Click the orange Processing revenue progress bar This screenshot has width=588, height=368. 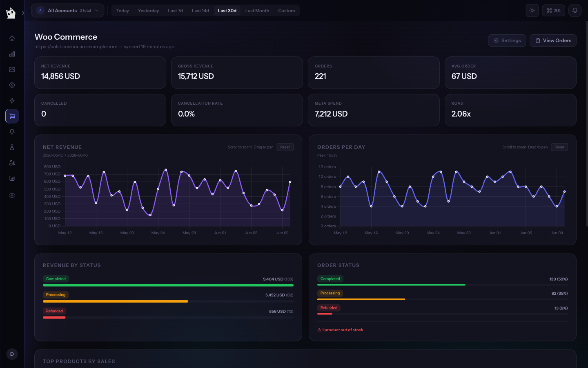(x=116, y=301)
